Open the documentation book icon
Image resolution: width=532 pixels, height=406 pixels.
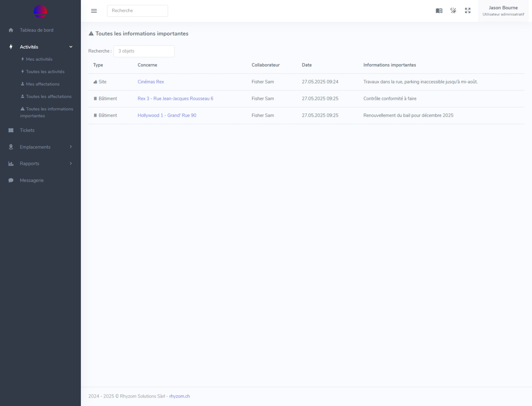(x=439, y=11)
